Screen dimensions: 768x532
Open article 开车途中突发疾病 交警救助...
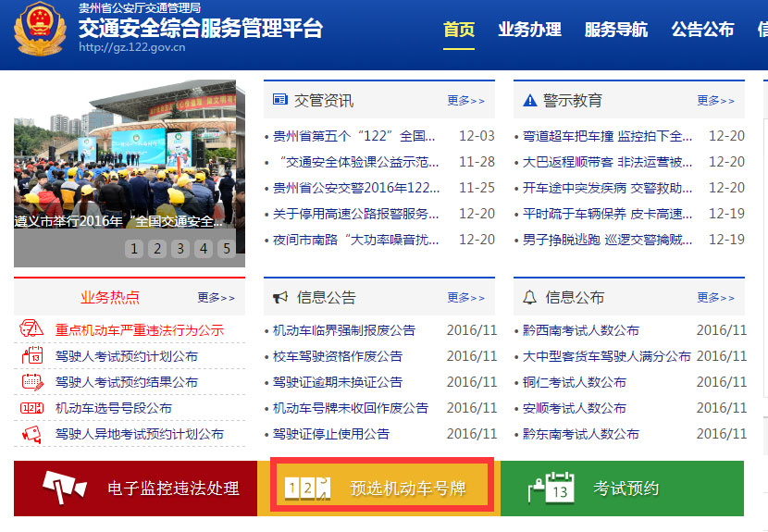607,188
